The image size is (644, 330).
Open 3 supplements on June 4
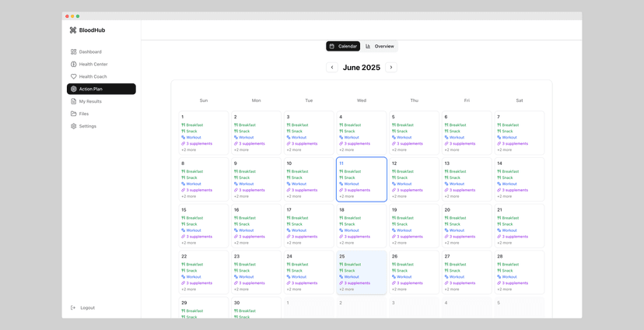click(355, 143)
